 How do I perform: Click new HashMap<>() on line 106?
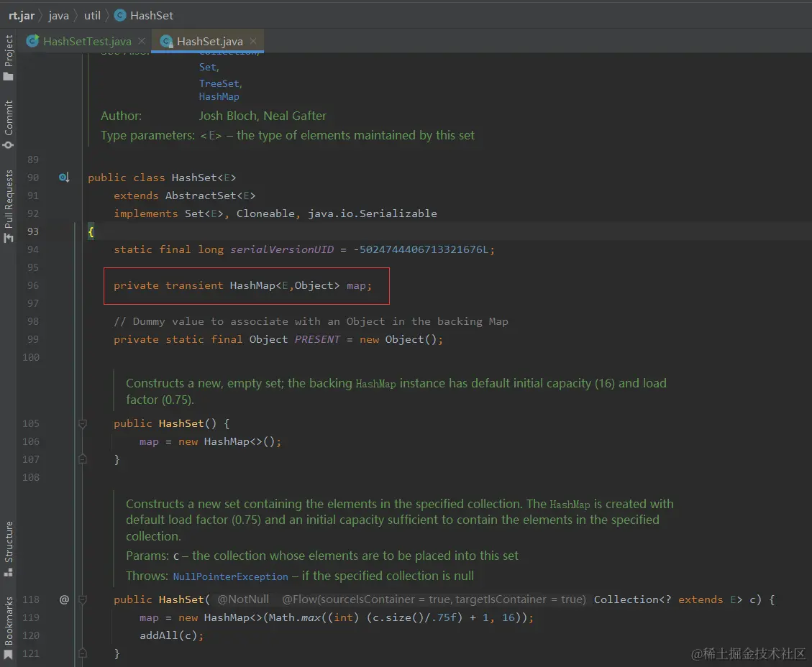point(227,441)
